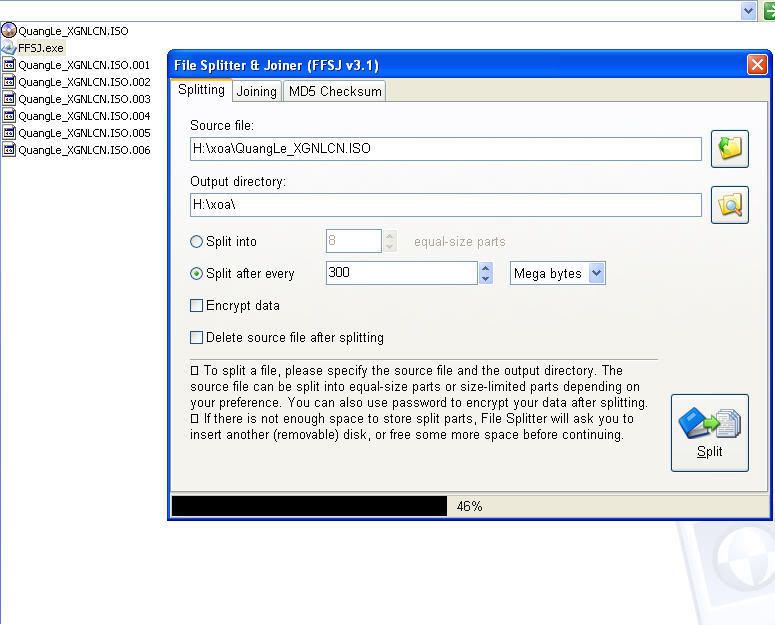The width and height of the screenshot is (775, 625).
Task: Click the icon of QuangLe_XGNLCN.ISO.005
Action: (x=8, y=133)
